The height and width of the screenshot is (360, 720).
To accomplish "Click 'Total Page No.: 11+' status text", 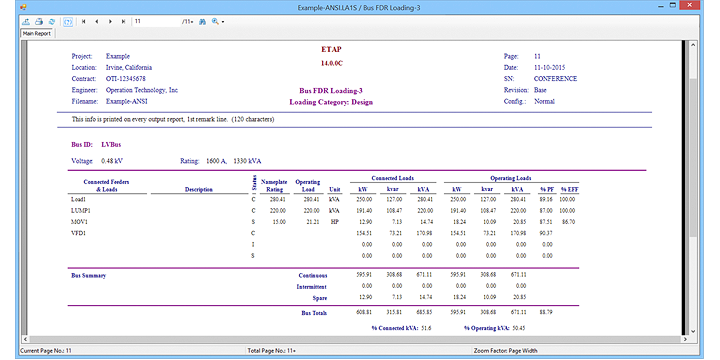I will point(271,351).
